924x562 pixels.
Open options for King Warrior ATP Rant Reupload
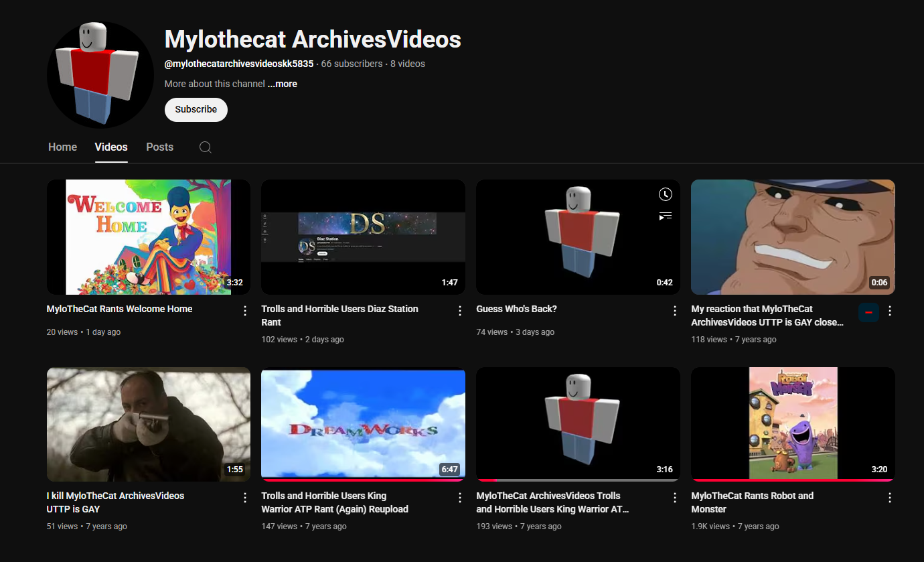[460, 498]
